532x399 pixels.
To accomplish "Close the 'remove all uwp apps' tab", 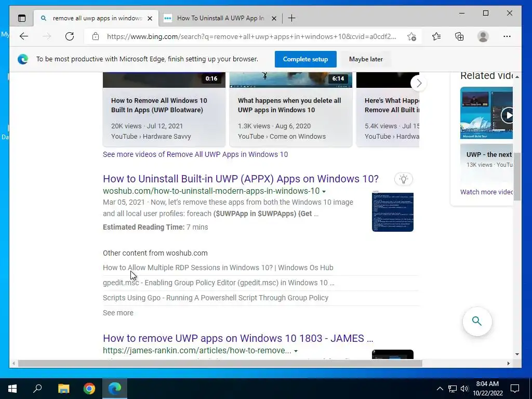I will click(x=150, y=18).
